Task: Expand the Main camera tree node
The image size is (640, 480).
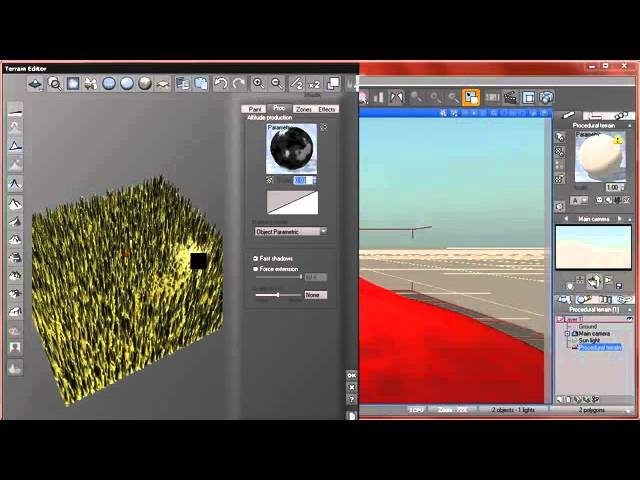Action: 567,333
